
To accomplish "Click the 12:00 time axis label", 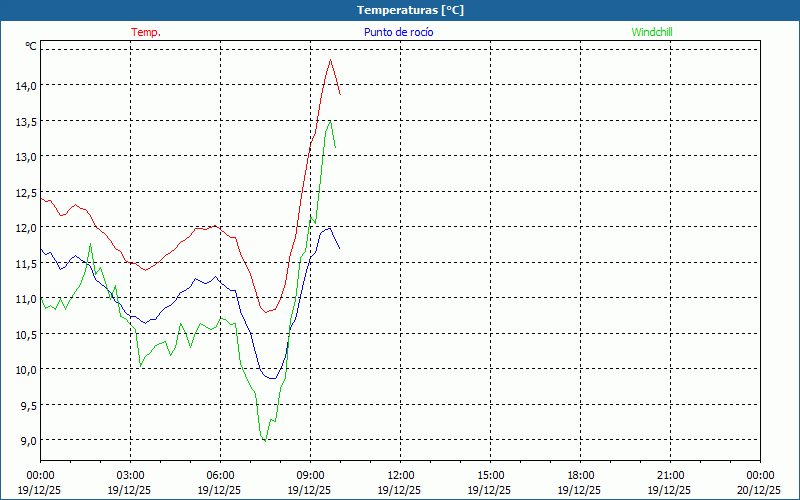I will click(400, 475).
